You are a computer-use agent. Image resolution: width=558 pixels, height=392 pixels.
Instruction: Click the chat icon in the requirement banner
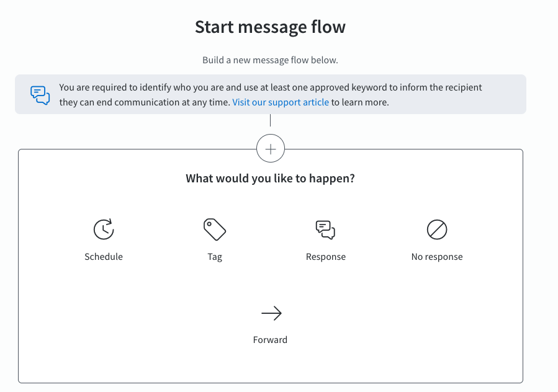pyautogui.click(x=39, y=94)
